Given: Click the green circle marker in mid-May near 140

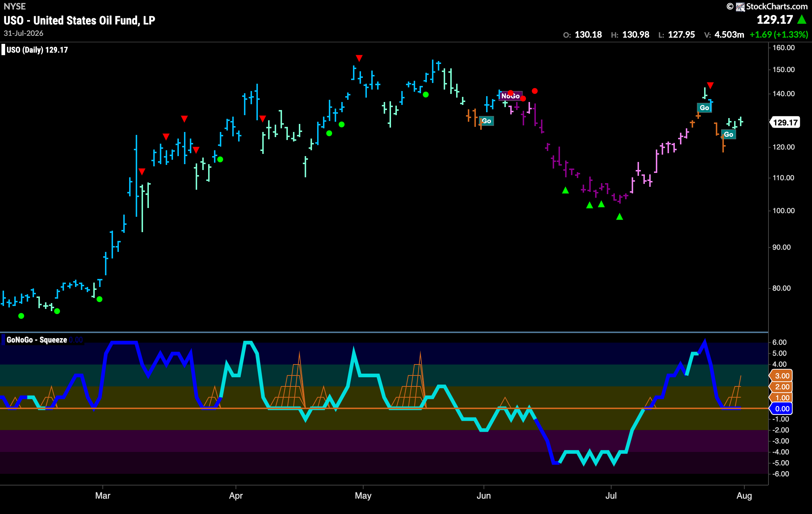Looking at the screenshot, I should (x=426, y=95).
